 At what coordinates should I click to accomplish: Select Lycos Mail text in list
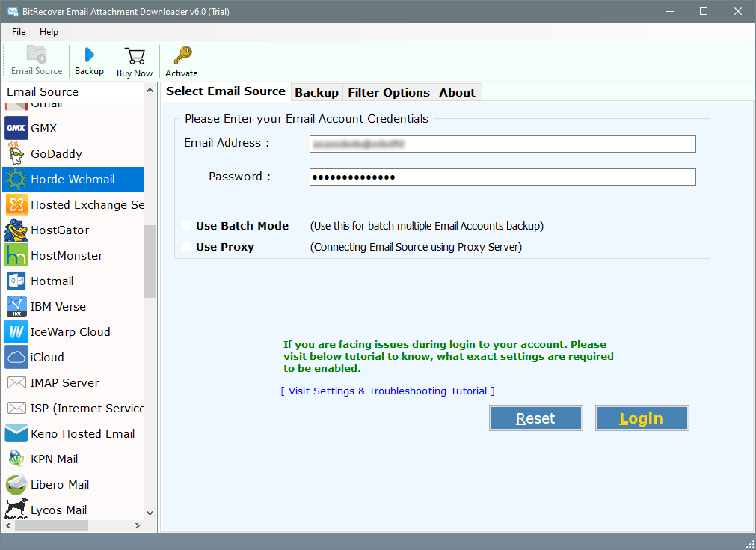[x=59, y=510]
